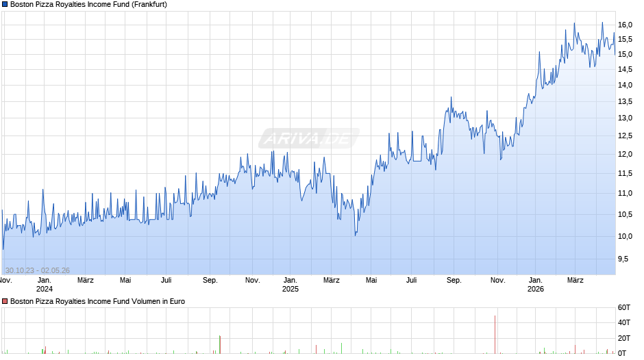The width and height of the screenshot is (644, 360).
Task: Click the '11,5' price axis label
Action: 625,174
